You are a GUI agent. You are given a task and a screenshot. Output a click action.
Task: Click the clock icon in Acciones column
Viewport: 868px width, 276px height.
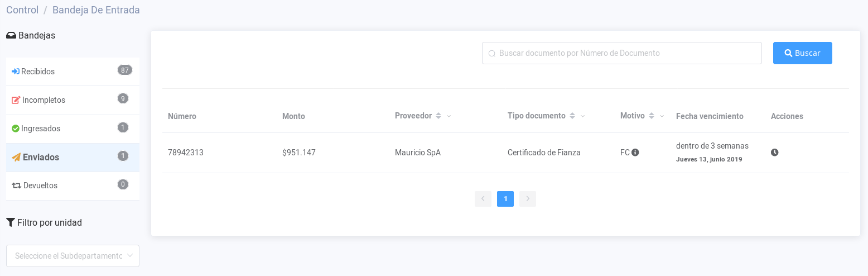774,153
